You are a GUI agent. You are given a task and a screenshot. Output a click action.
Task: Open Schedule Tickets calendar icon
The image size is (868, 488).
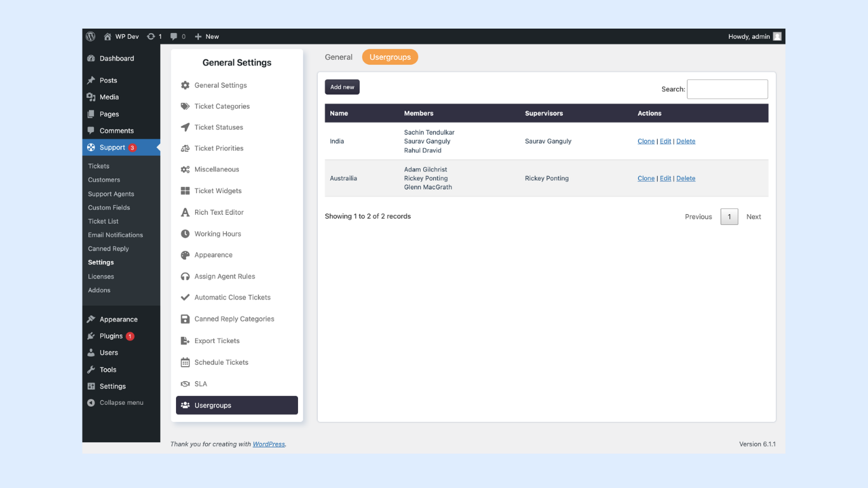[185, 362]
